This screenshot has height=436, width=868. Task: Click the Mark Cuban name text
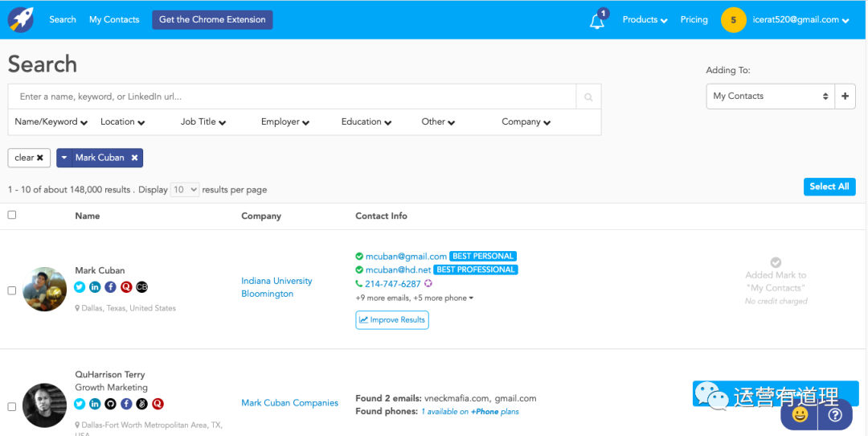coord(100,270)
